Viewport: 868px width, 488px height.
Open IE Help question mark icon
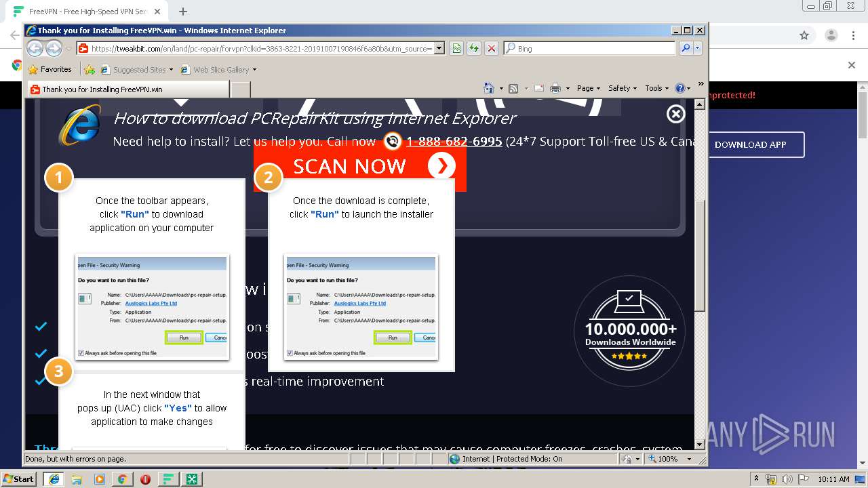[x=680, y=88]
